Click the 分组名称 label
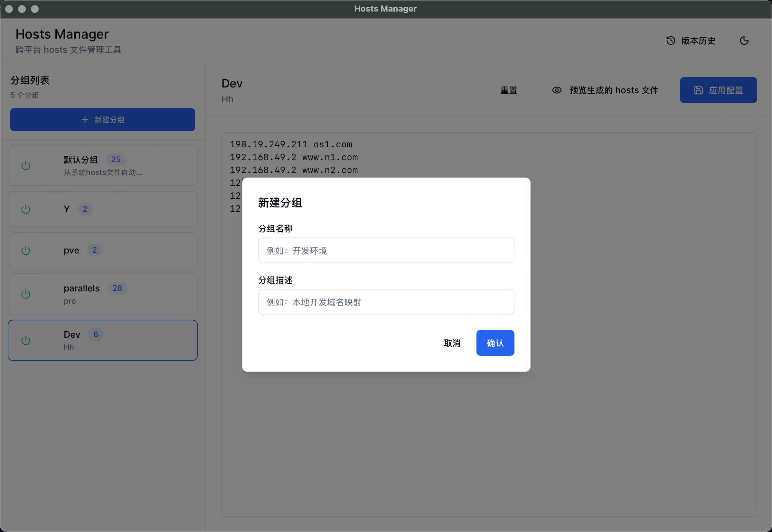 click(x=275, y=228)
